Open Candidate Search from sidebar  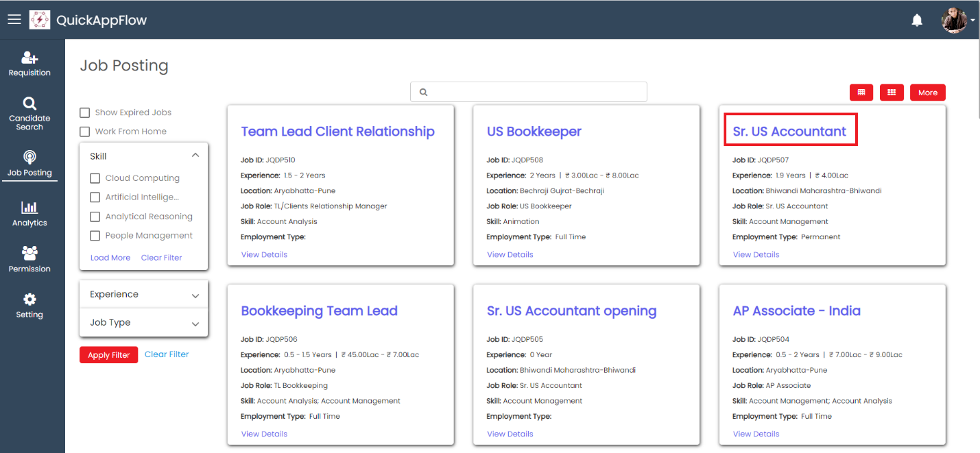pyautogui.click(x=29, y=113)
